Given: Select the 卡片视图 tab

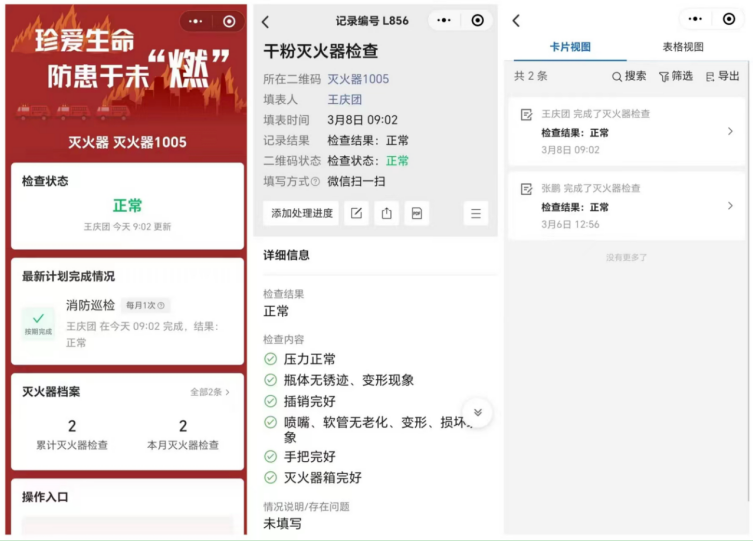Looking at the screenshot, I should pyautogui.click(x=570, y=47).
